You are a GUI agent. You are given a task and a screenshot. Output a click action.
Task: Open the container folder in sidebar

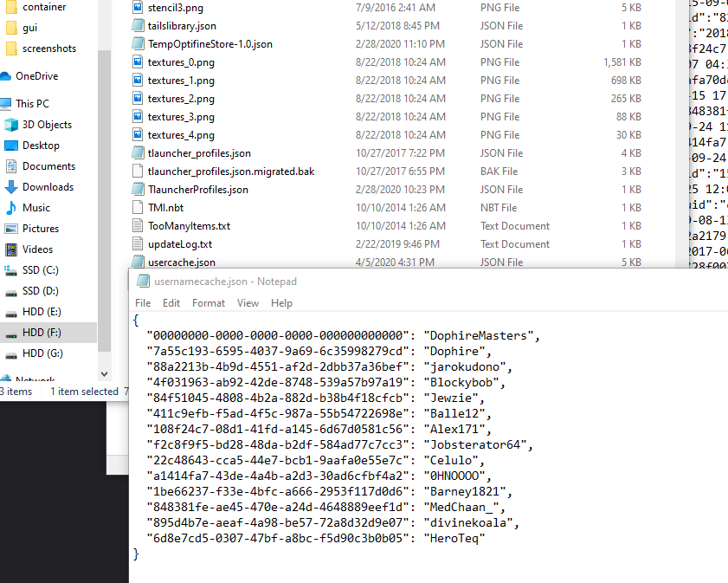[44, 7]
